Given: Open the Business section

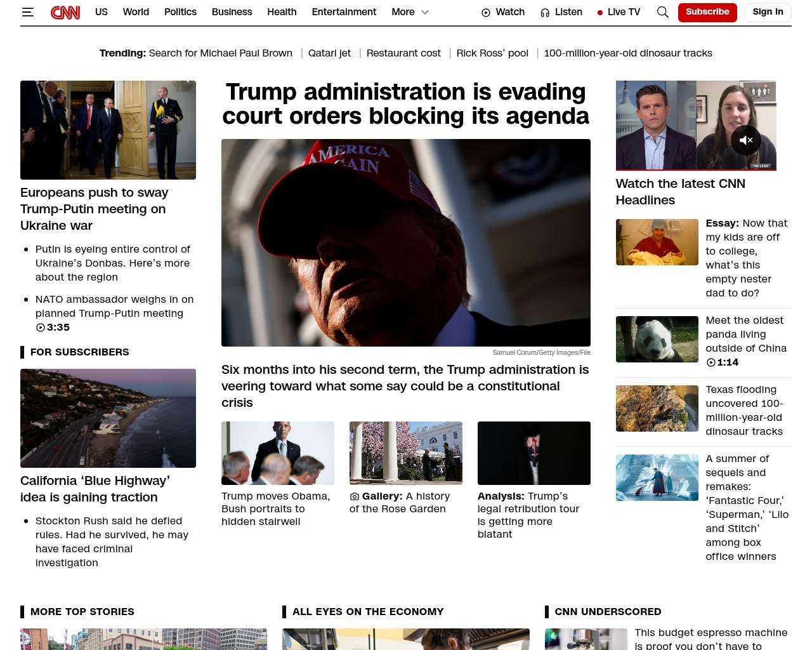Looking at the screenshot, I should click(232, 12).
